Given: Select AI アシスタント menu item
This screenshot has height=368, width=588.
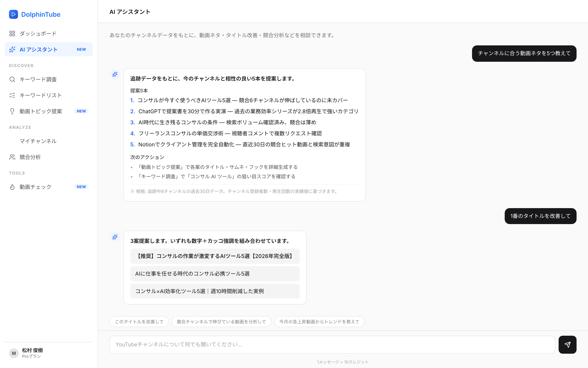Looking at the screenshot, I should [49, 49].
